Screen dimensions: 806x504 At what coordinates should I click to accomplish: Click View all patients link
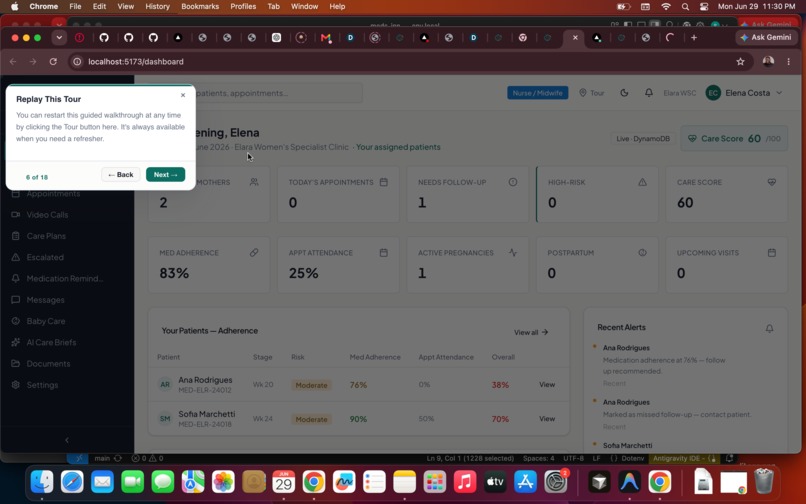pyautogui.click(x=531, y=333)
